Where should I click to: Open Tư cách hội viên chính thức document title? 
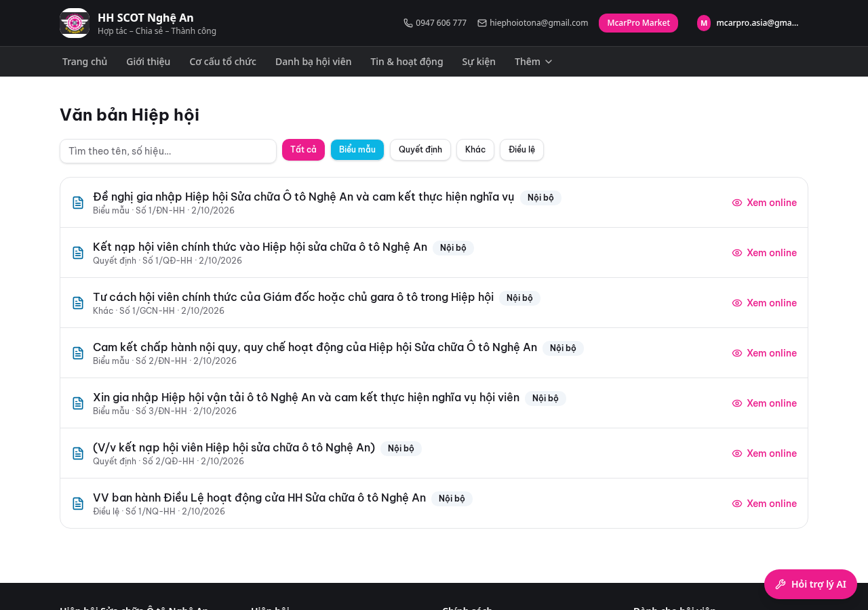293,297
